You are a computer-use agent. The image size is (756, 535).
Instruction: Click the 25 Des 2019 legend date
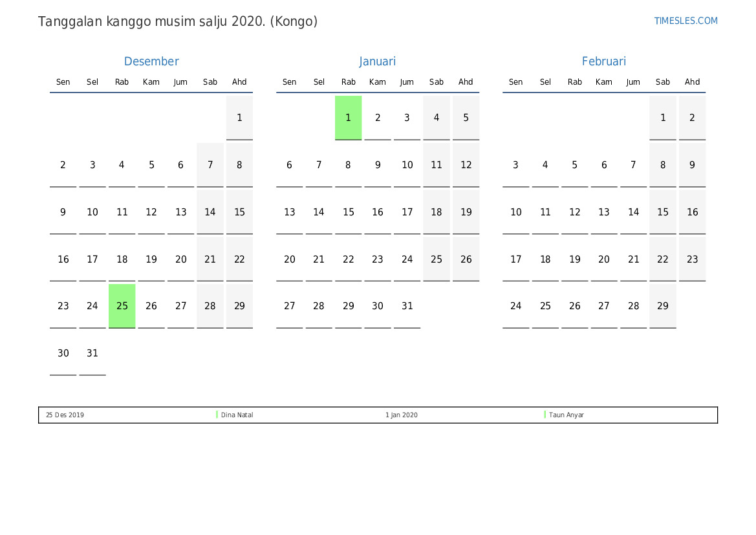click(65, 415)
